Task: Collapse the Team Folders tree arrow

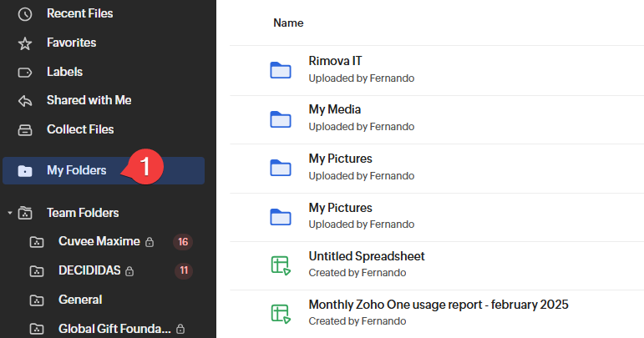Action: click(x=9, y=214)
